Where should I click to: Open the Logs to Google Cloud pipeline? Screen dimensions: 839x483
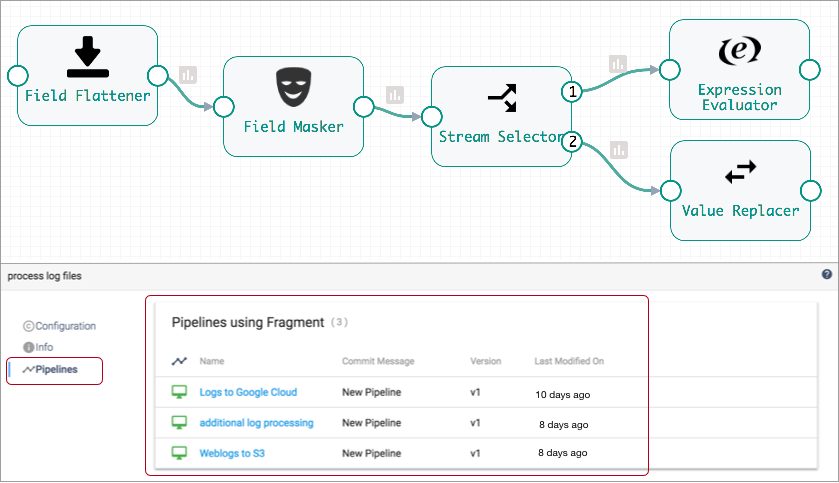pos(248,393)
